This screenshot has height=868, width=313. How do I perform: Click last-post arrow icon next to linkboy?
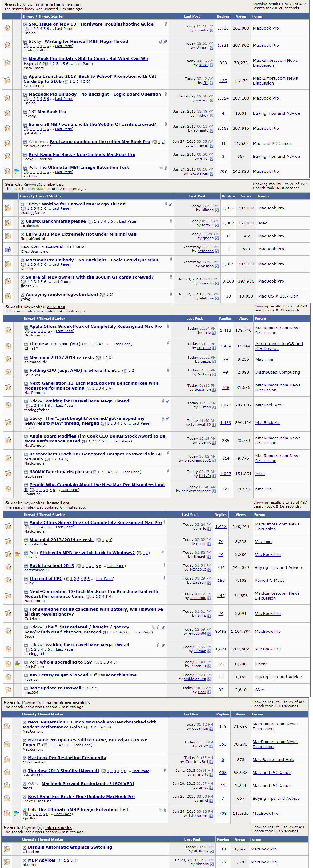pyautogui.click(x=211, y=116)
